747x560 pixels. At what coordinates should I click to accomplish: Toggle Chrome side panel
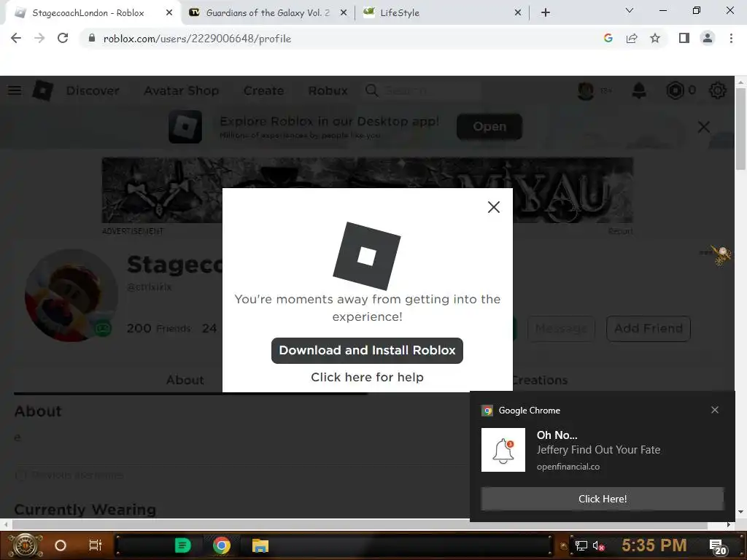click(684, 39)
